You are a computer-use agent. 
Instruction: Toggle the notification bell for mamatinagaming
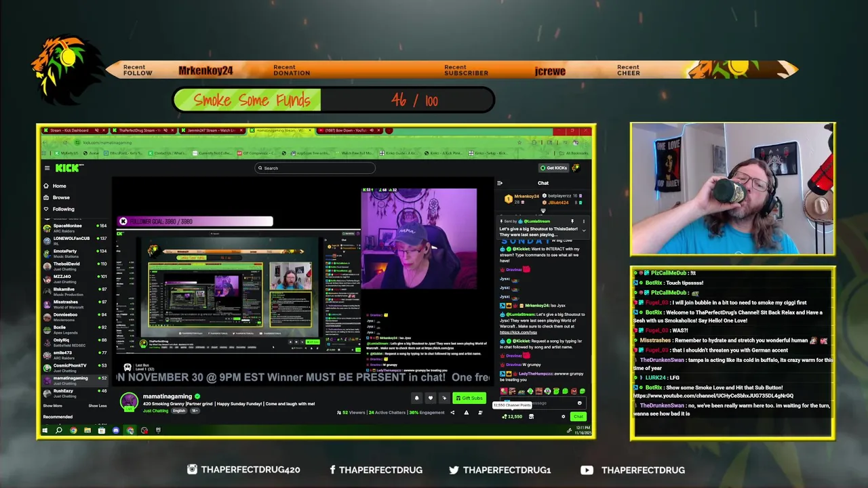(416, 398)
